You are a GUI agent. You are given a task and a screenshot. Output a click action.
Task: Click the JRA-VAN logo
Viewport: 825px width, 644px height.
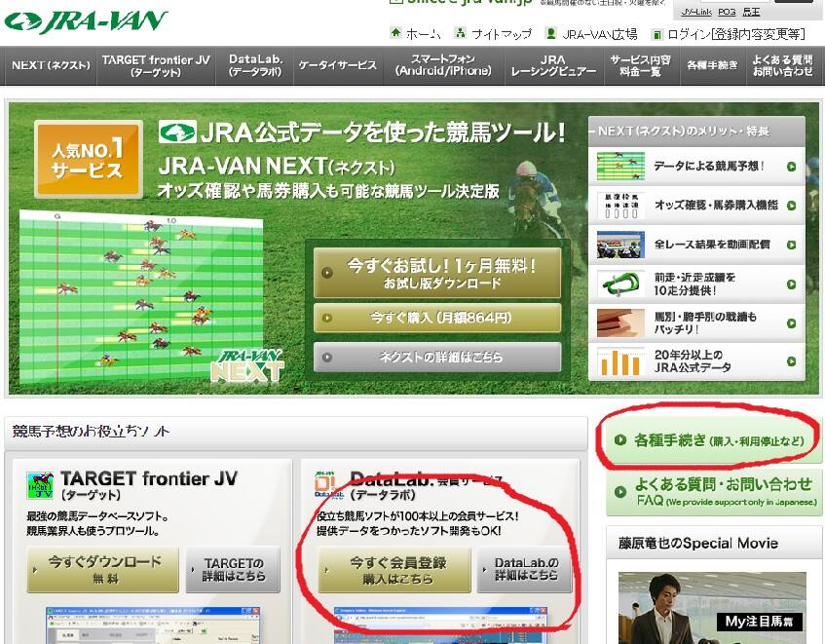[86, 22]
